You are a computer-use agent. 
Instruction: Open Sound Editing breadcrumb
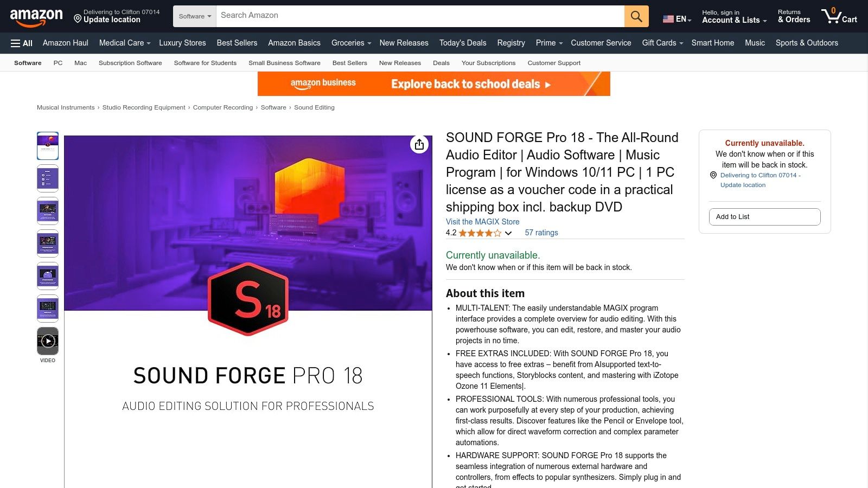tap(314, 107)
